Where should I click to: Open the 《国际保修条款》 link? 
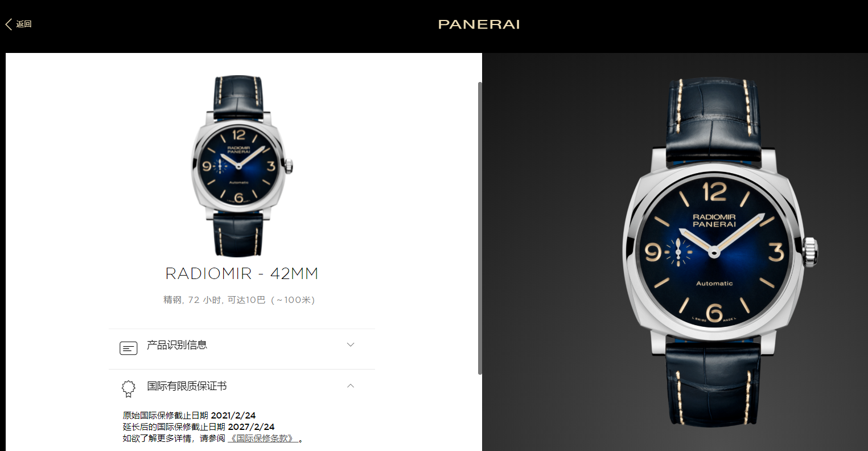tap(263, 438)
